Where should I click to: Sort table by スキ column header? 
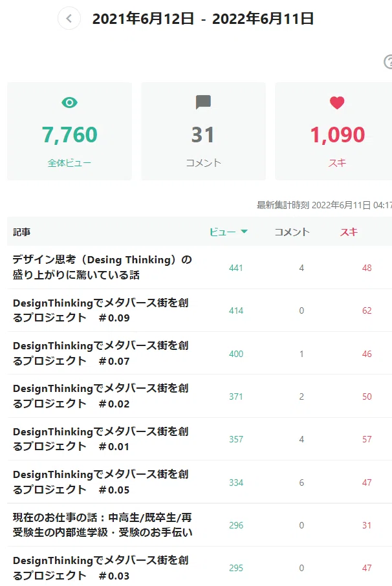click(349, 232)
